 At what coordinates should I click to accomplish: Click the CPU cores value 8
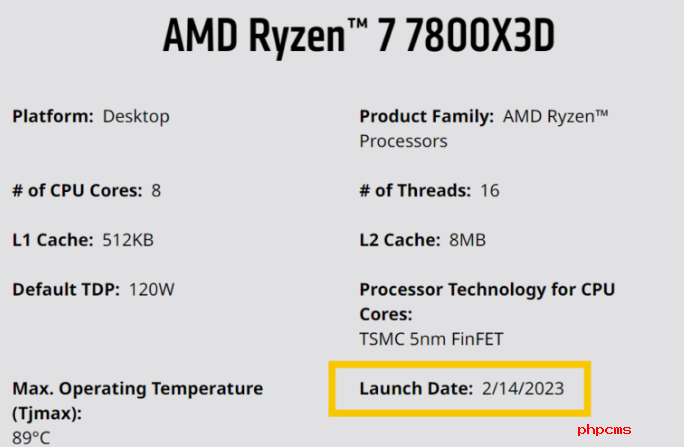coord(156,191)
